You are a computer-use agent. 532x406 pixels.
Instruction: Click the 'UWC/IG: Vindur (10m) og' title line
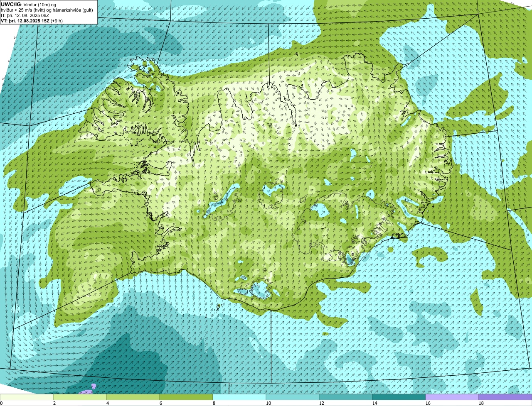[x=28, y=4]
